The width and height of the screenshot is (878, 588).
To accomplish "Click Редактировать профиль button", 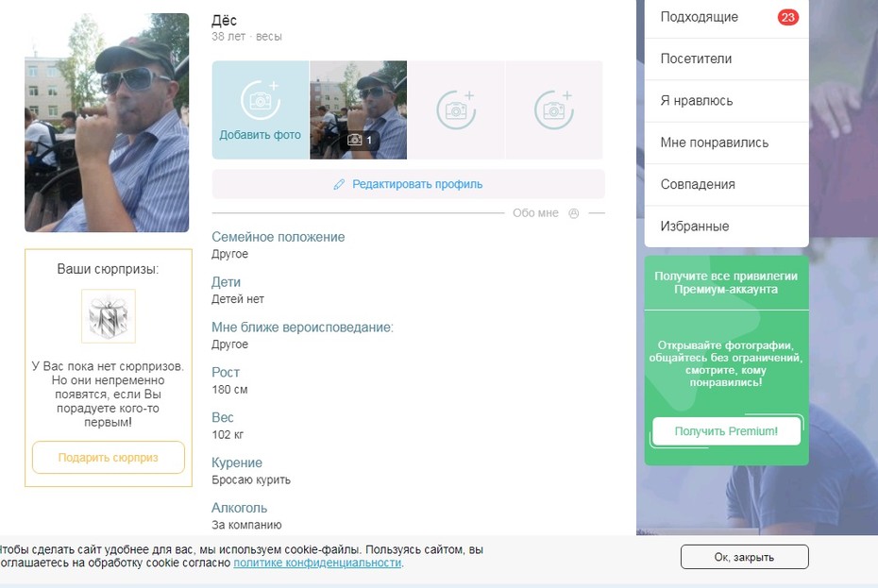I will tap(408, 184).
